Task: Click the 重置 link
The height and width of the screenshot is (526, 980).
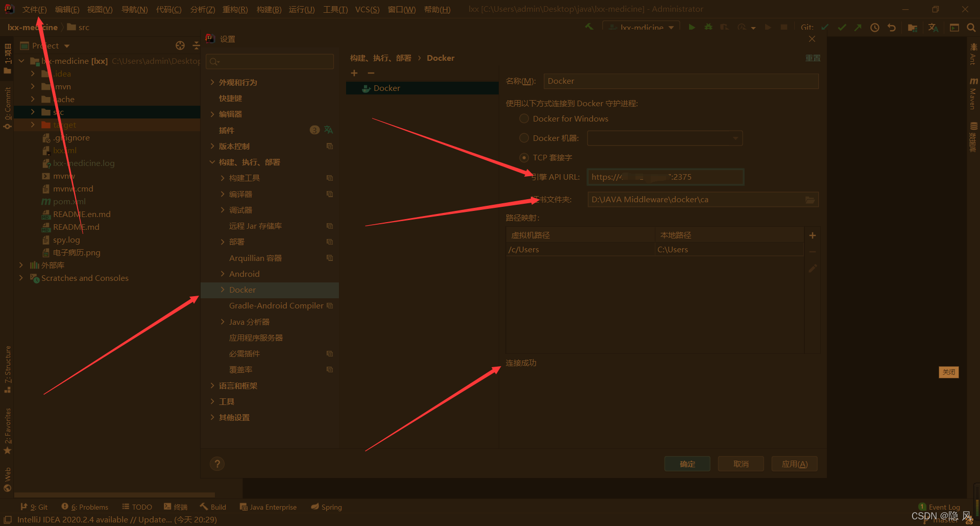Action: click(813, 58)
